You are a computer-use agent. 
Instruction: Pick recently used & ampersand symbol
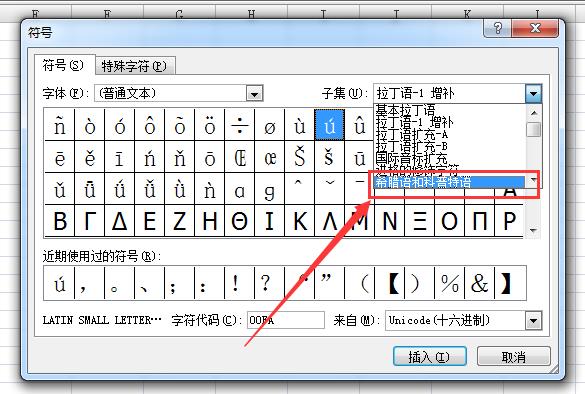click(x=479, y=284)
